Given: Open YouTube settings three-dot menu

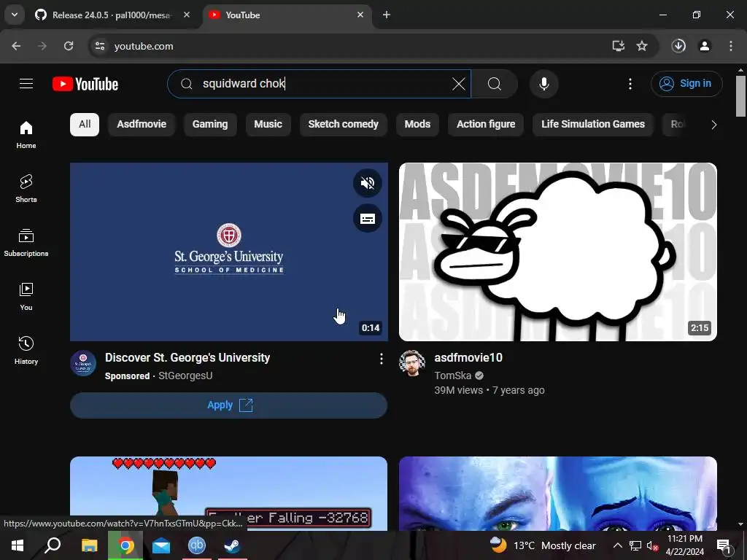Looking at the screenshot, I should (630, 84).
